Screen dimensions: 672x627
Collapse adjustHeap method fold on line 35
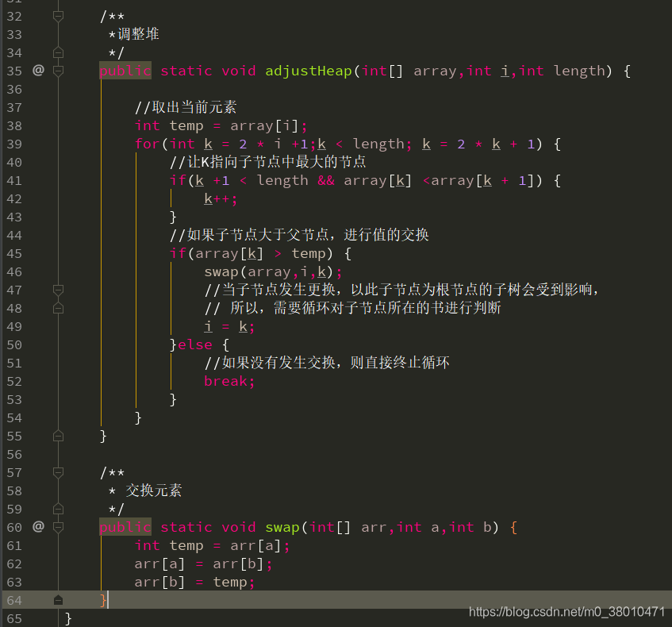pos(58,71)
